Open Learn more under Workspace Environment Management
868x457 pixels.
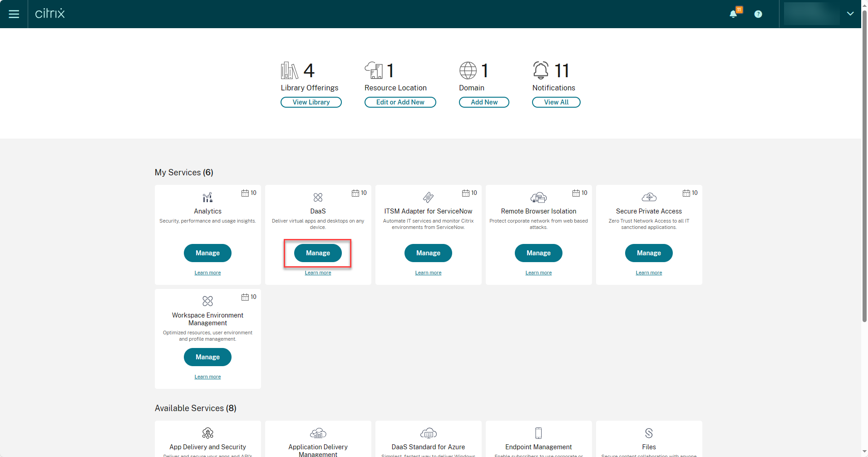207,377
